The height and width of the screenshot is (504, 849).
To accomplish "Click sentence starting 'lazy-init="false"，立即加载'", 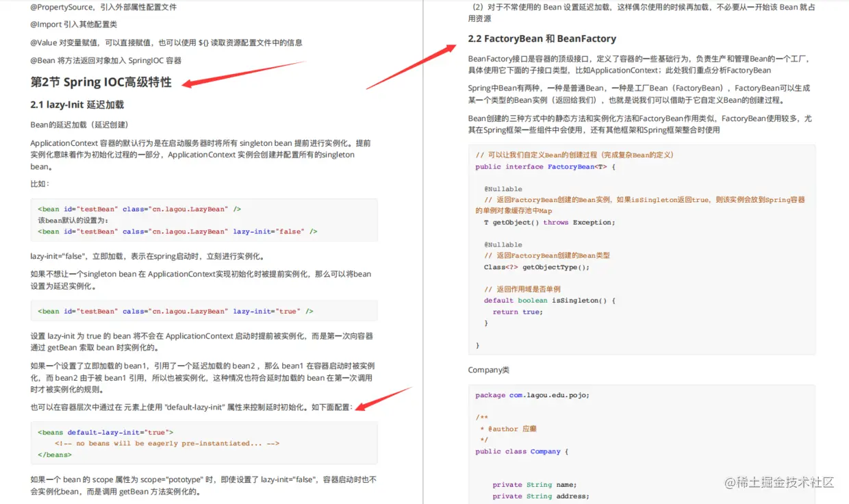I will [x=147, y=257].
